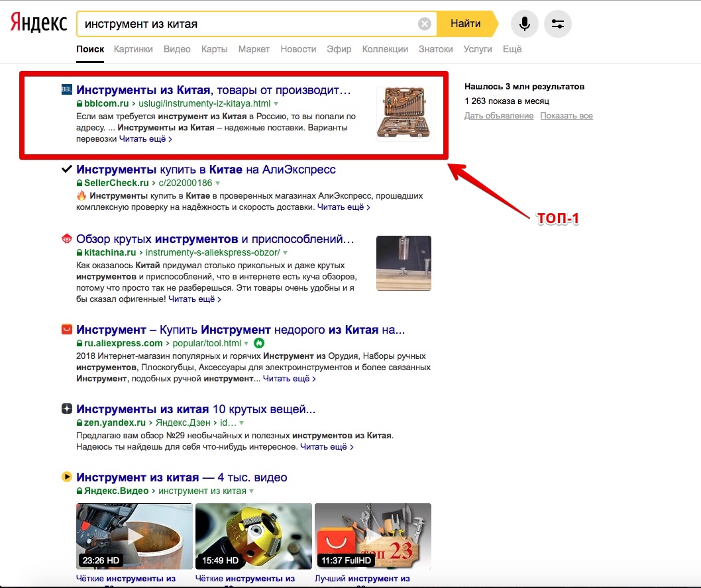Click the '1 263 показа в месяц' text
The width and height of the screenshot is (701, 588).
click(x=507, y=101)
